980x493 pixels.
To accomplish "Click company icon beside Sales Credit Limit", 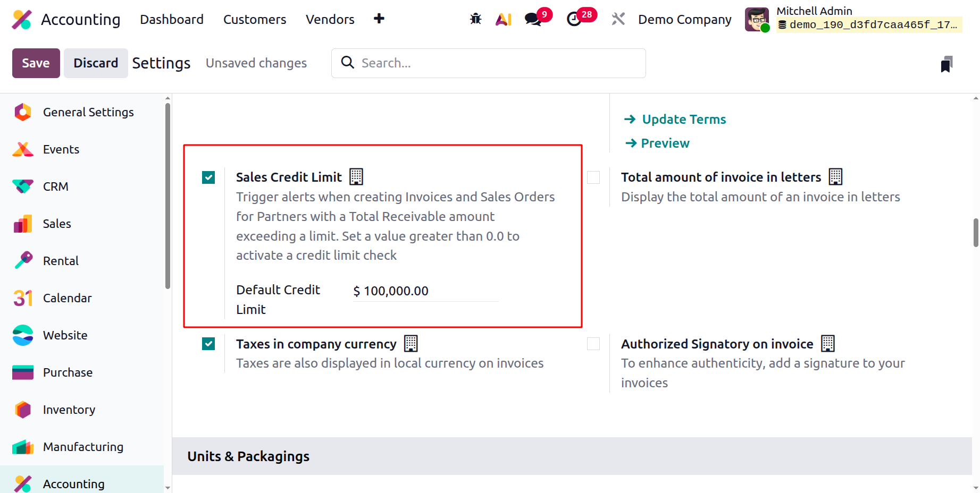I will click(356, 176).
